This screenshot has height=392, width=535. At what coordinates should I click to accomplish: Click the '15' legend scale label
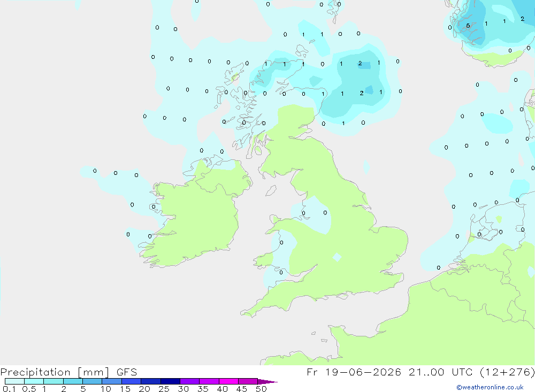[x=125, y=389]
